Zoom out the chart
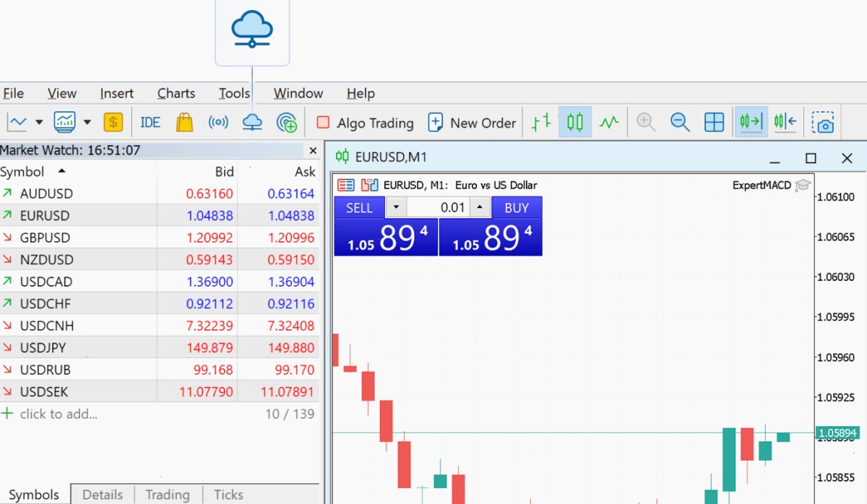Screen dimensions: 867x504 (x=680, y=123)
